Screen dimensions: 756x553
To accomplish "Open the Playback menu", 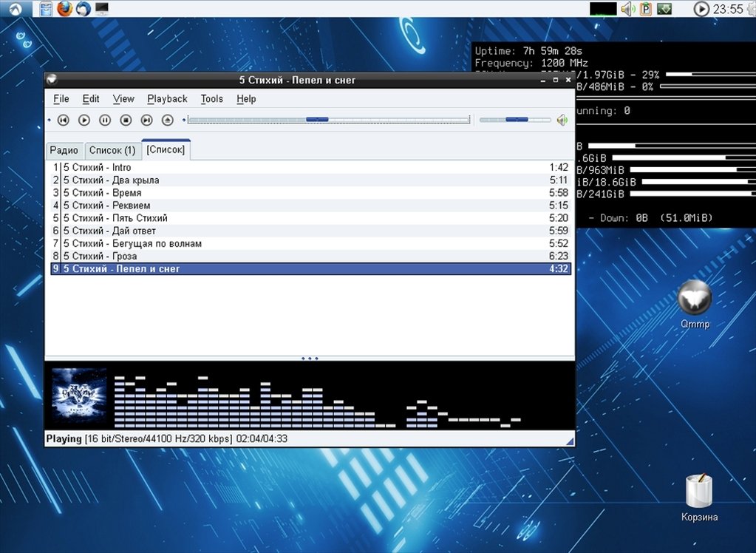I will click(x=167, y=99).
